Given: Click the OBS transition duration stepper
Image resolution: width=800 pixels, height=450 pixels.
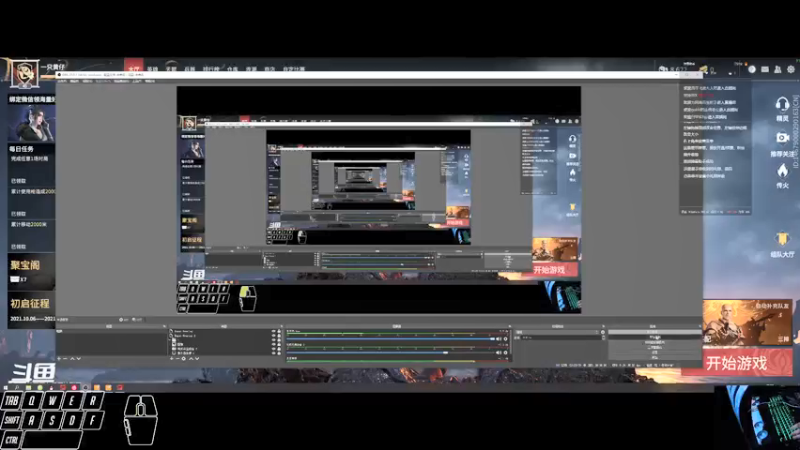Looking at the screenshot, I should [603, 337].
